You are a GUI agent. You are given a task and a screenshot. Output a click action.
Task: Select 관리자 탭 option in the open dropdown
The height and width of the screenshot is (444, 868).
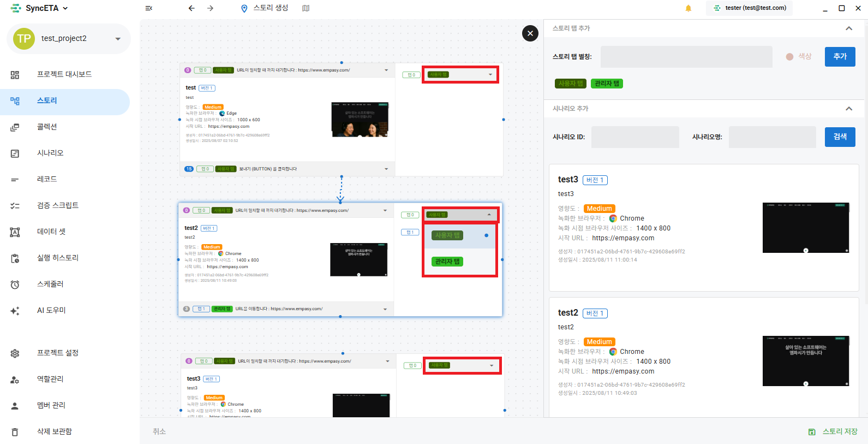pos(447,262)
